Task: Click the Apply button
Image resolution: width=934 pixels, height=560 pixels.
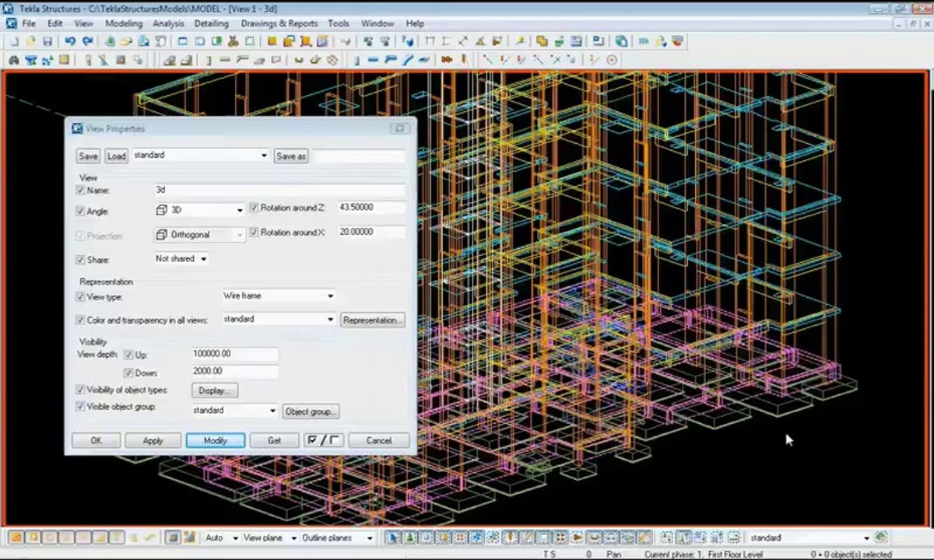Action: pyautogui.click(x=153, y=440)
